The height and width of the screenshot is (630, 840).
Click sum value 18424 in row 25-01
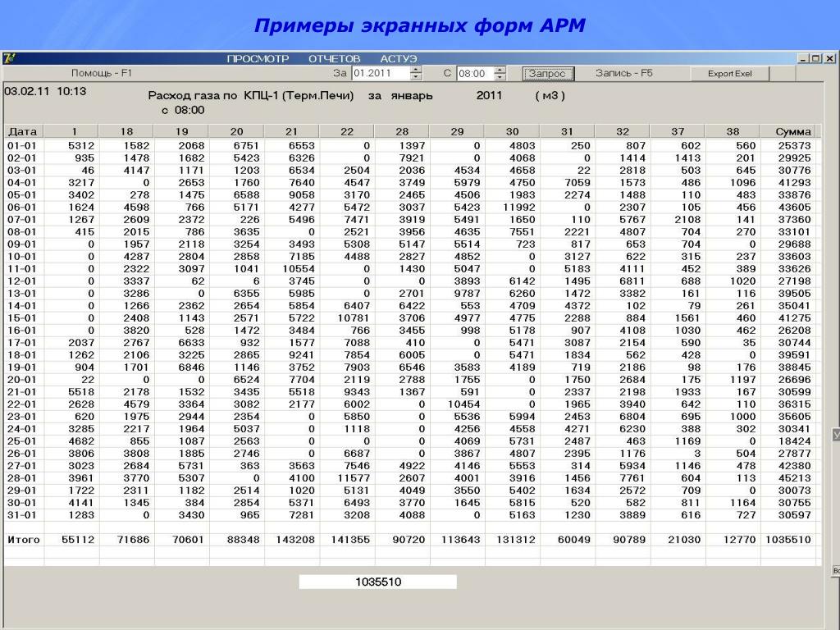click(794, 441)
